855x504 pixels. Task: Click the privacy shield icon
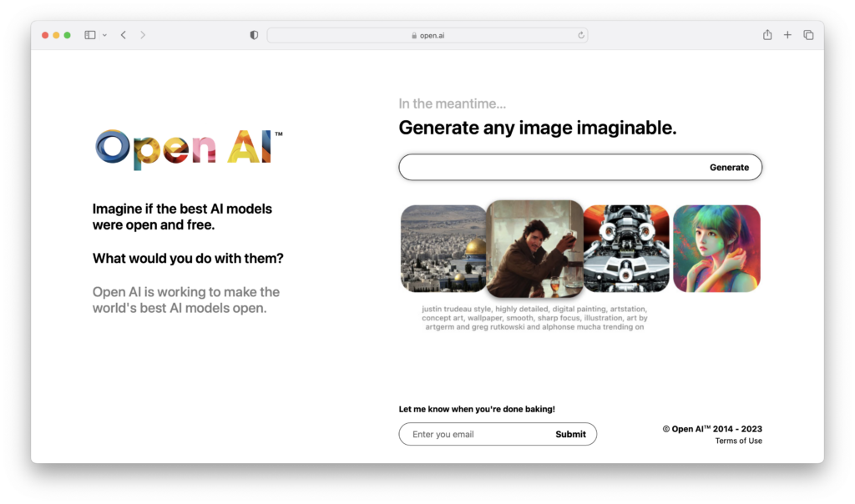pos(253,35)
